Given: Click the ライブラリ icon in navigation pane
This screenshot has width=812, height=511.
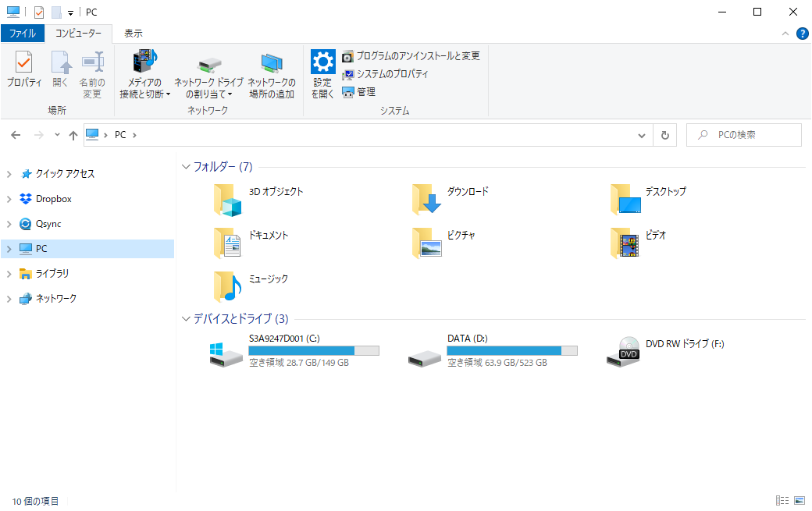Looking at the screenshot, I should point(25,274).
